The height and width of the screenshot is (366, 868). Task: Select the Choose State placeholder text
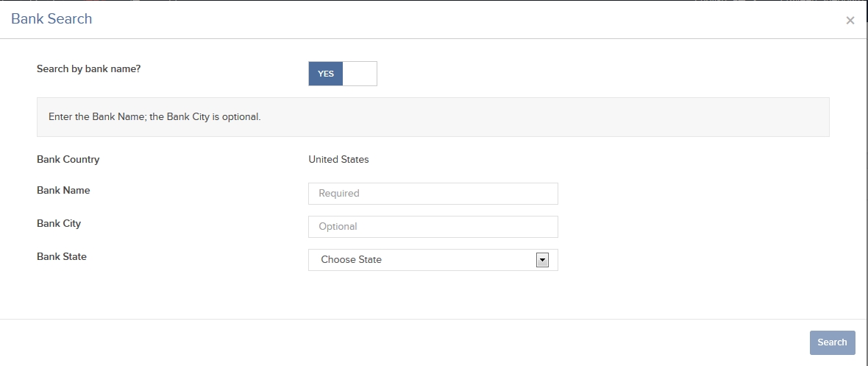(351, 259)
